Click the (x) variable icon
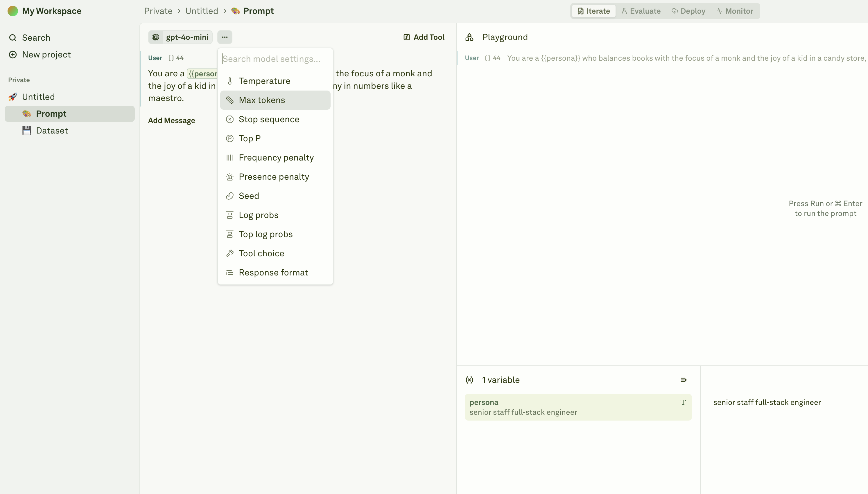This screenshot has width=868, height=494. [469, 380]
